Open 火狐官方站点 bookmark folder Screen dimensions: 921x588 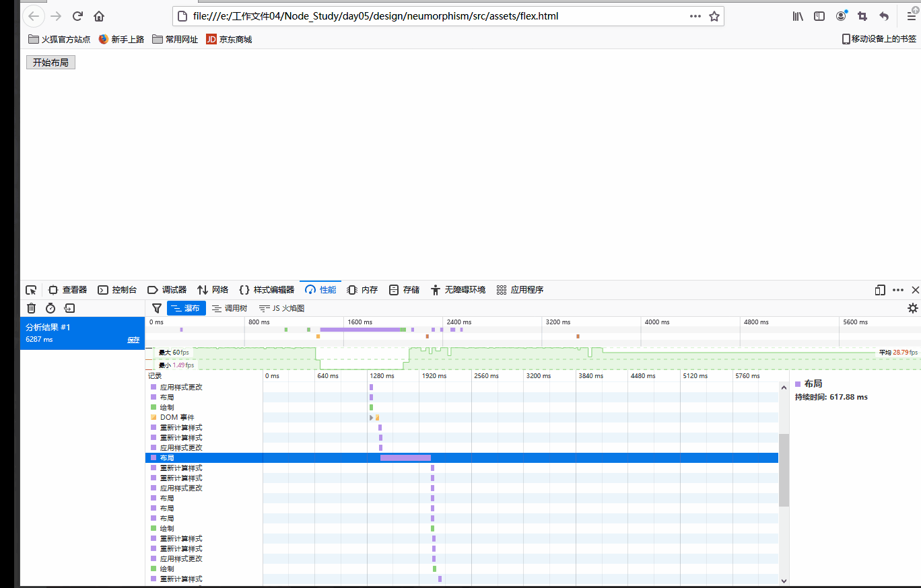pyautogui.click(x=59, y=40)
